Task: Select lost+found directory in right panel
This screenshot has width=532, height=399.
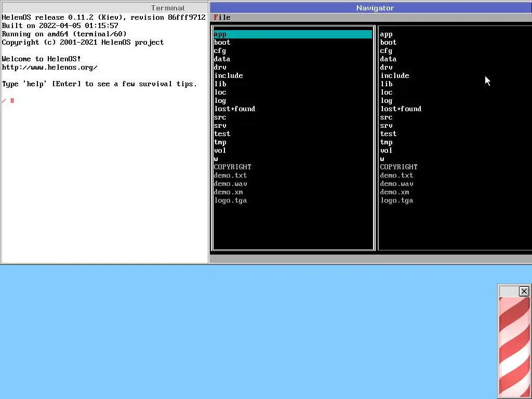Action: 401,109
